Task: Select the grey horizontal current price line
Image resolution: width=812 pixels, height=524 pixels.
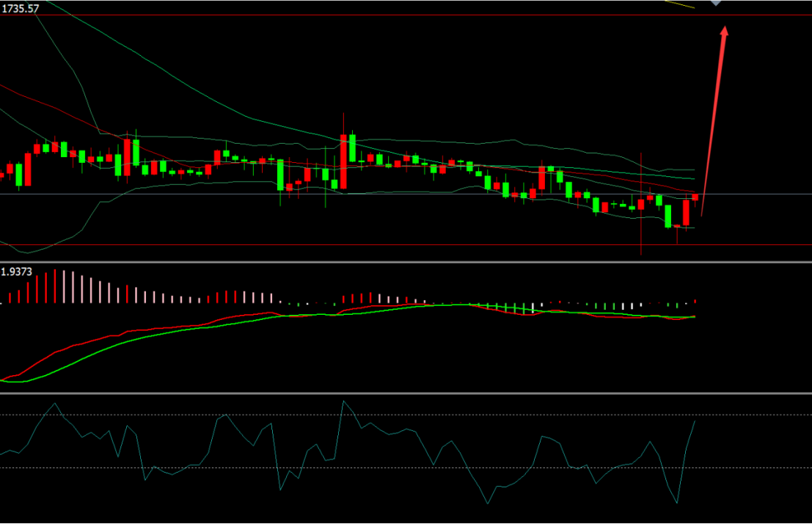Action: coord(406,194)
